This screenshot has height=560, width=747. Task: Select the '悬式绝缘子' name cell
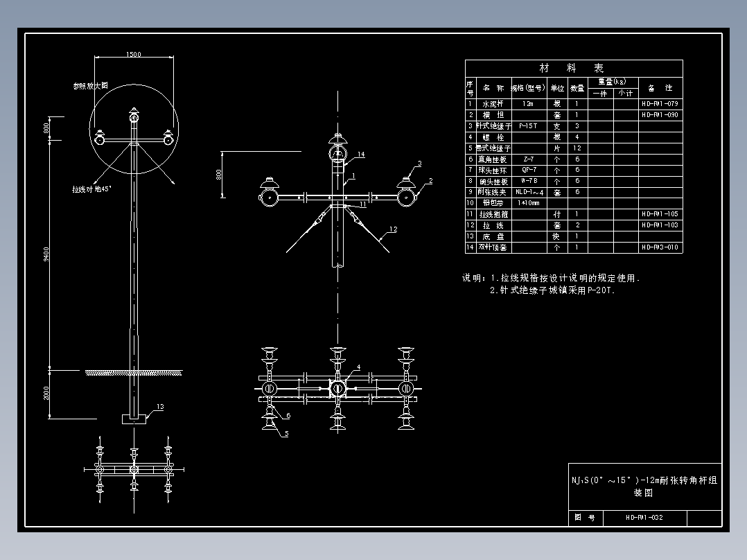click(x=493, y=148)
